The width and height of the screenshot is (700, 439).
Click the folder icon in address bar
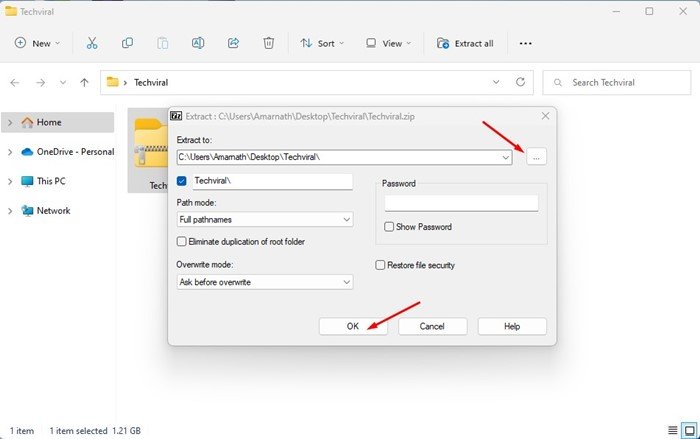(112, 82)
